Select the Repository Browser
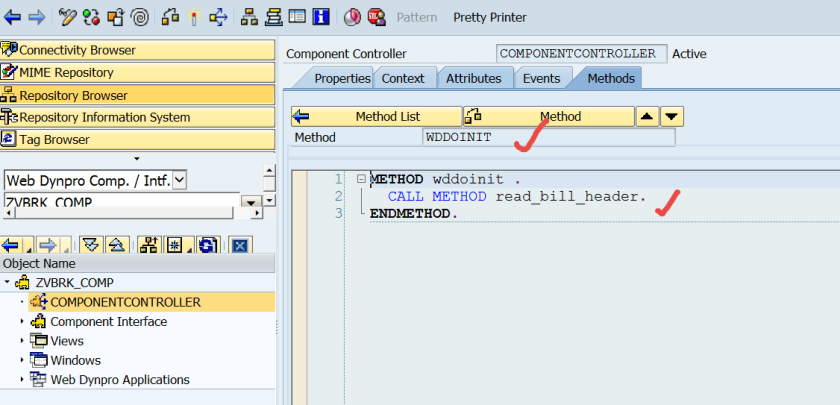This screenshot has height=405, width=840. (138, 95)
